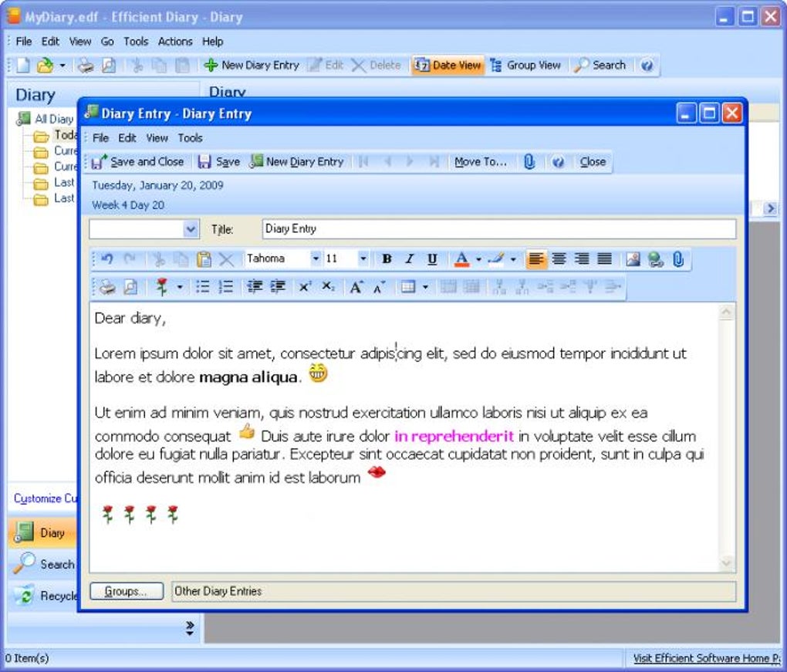787x672 pixels.
Task: Click Groups... button
Action: click(127, 591)
